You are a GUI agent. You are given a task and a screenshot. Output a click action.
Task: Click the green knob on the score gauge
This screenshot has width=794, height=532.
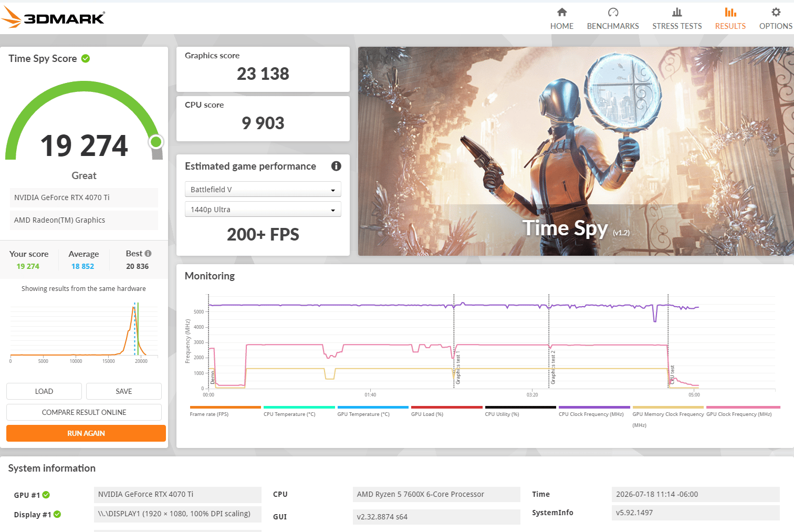coord(156,142)
